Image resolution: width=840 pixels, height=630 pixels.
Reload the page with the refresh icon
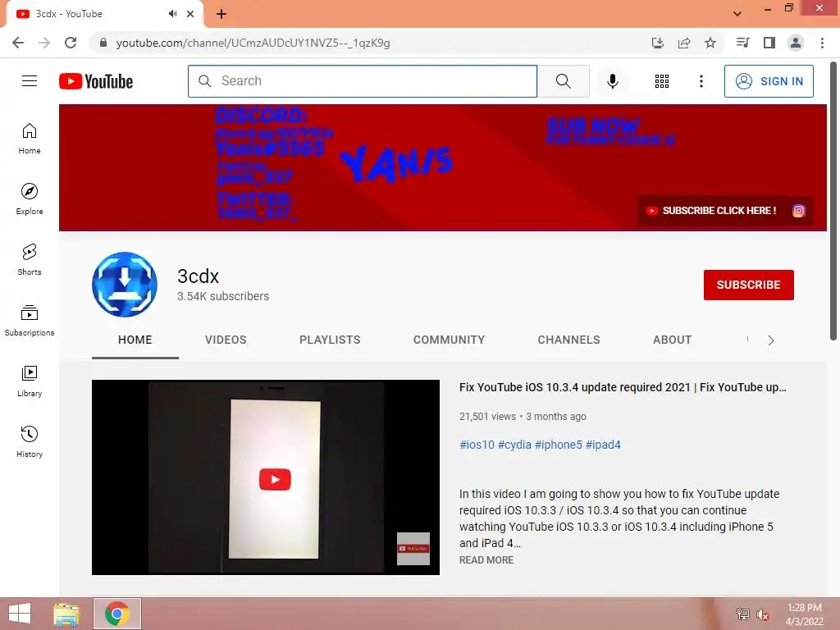(x=71, y=43)
